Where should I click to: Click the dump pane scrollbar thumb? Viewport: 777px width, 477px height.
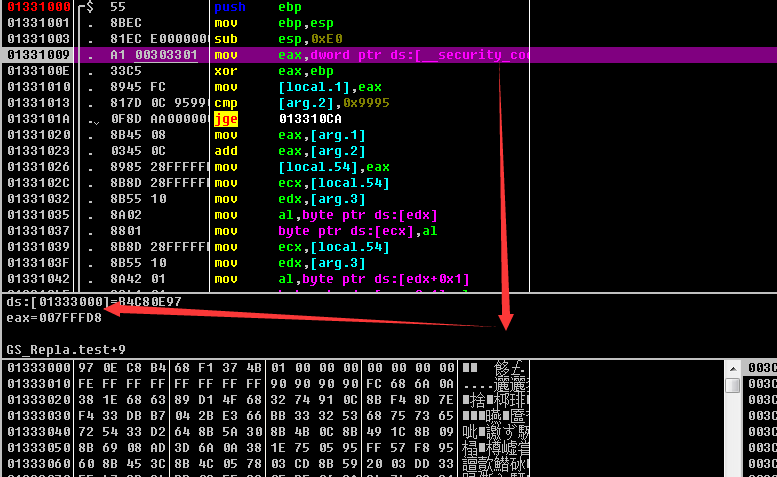coord(733,386)
